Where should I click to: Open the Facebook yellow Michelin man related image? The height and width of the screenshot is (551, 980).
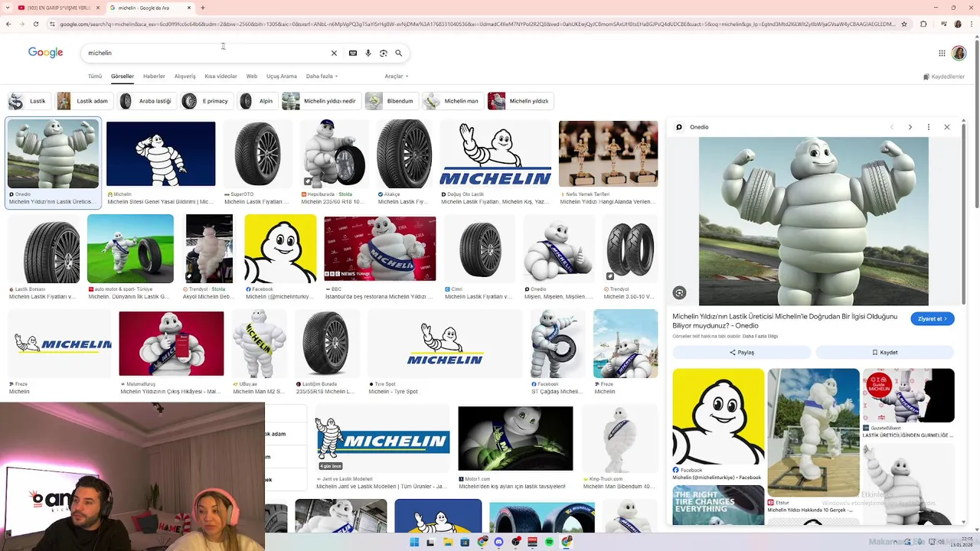click(x=718, y=416)
